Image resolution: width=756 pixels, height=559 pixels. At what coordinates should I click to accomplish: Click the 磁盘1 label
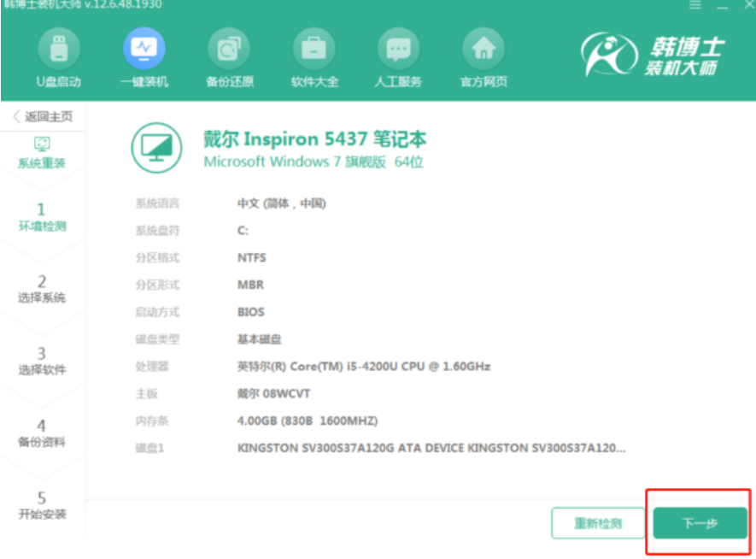pos(150,448)
